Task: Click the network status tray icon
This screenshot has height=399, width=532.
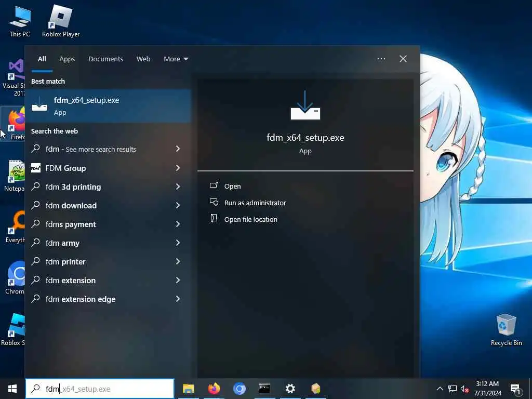Action: tap(453, 389)
